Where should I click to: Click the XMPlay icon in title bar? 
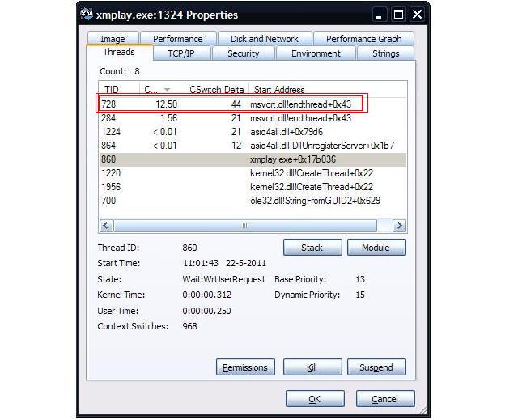pyautogui.click(x=88, y=15)
